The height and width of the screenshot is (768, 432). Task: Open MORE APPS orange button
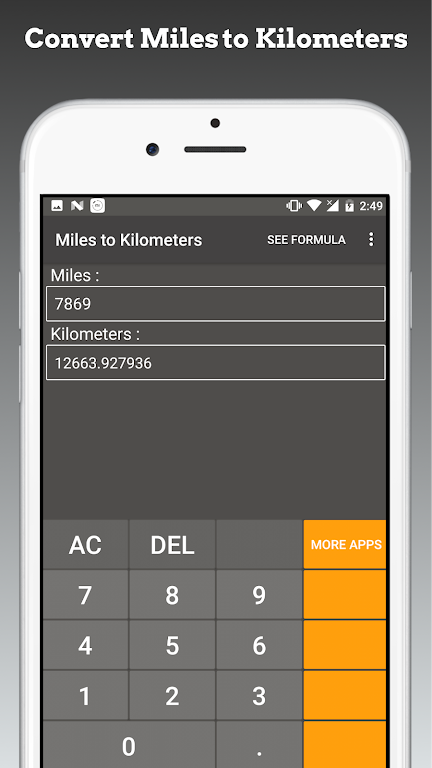(345, 544)
